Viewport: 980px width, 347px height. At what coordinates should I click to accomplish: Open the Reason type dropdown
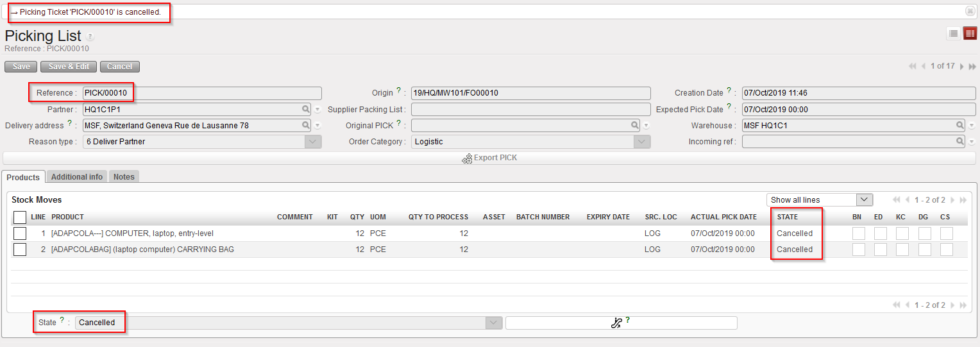pos(314,142)
